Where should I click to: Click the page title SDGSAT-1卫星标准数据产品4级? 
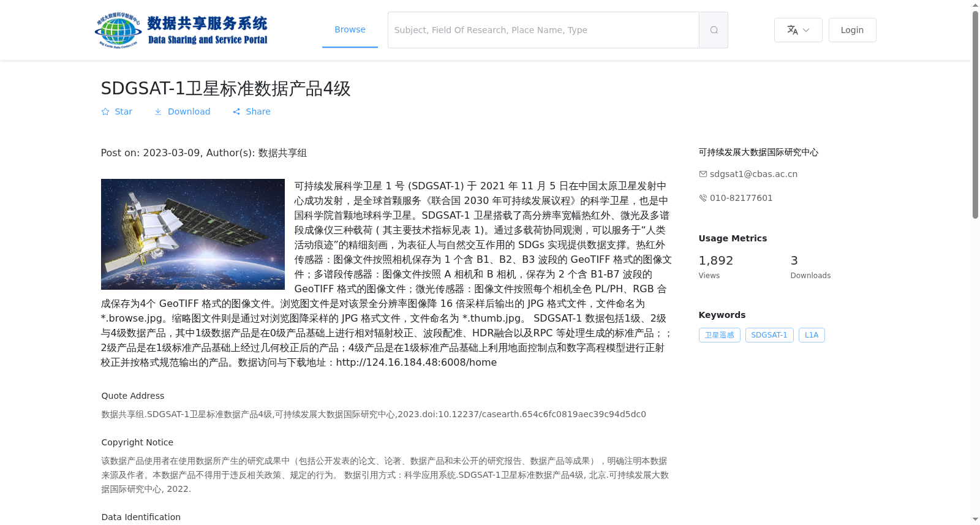pyautogui.click(x=226, y=88)
